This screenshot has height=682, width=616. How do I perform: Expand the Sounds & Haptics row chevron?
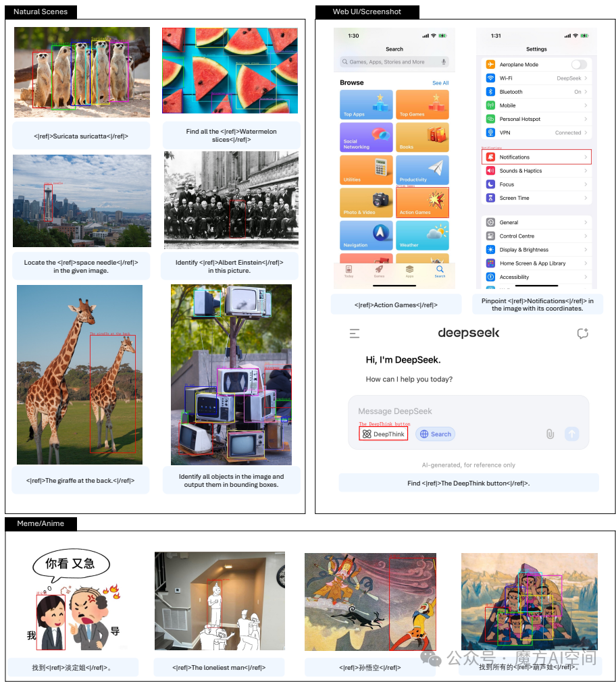point(586,170)
